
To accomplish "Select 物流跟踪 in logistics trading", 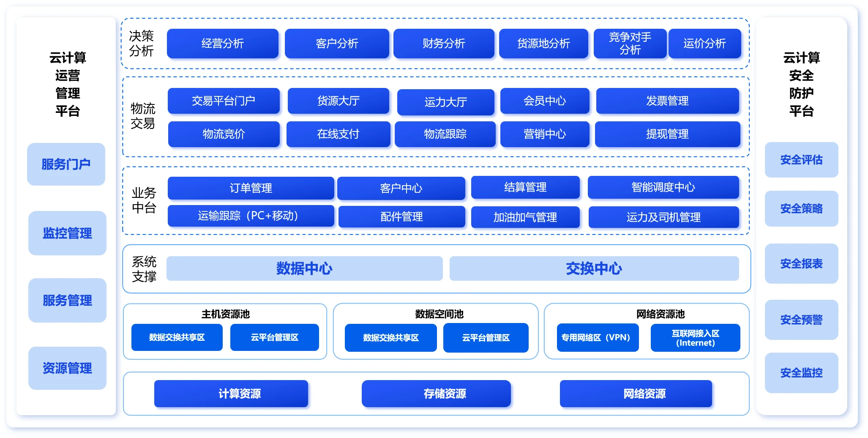I will pos(445,134).
